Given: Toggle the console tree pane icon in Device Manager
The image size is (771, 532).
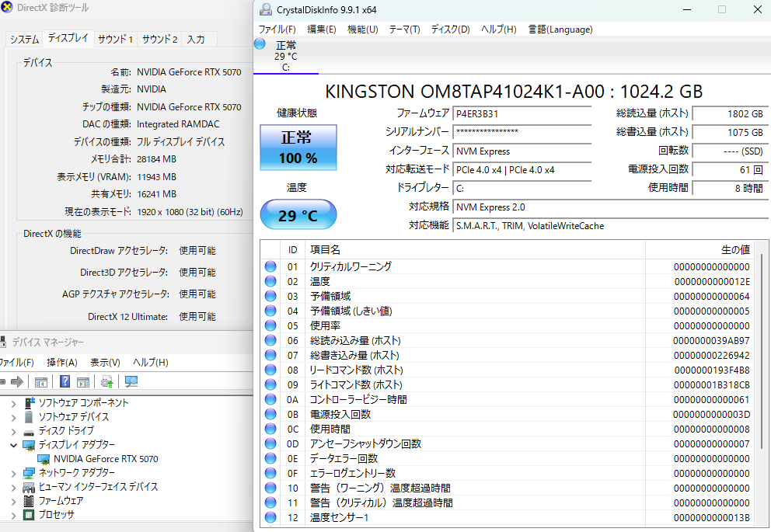Looking at the screenshot, I should coord(41,381).
